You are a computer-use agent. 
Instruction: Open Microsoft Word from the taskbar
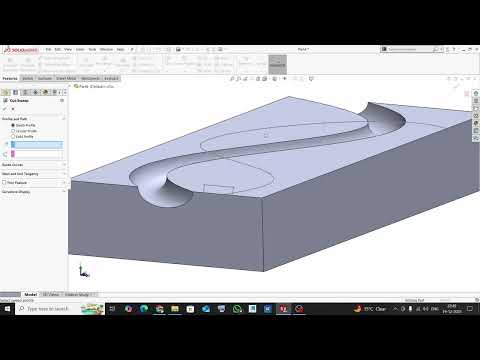(268, 309)
